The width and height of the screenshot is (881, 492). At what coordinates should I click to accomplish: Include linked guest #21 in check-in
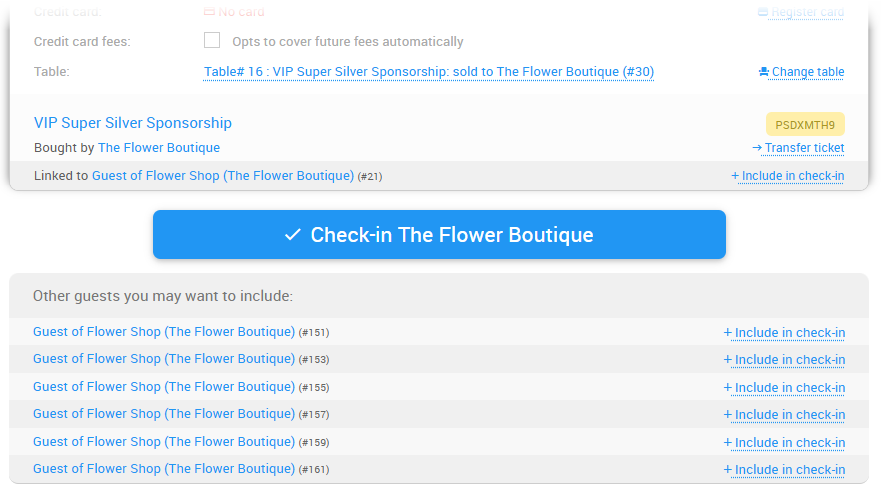point(788,176)
